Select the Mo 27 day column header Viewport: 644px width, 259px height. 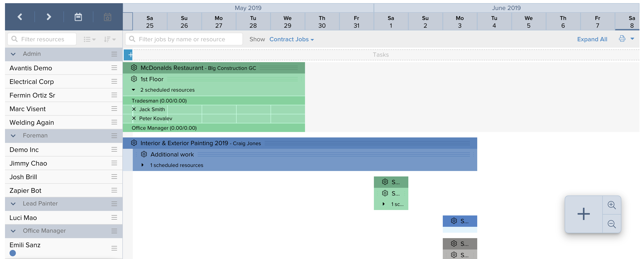219,22
